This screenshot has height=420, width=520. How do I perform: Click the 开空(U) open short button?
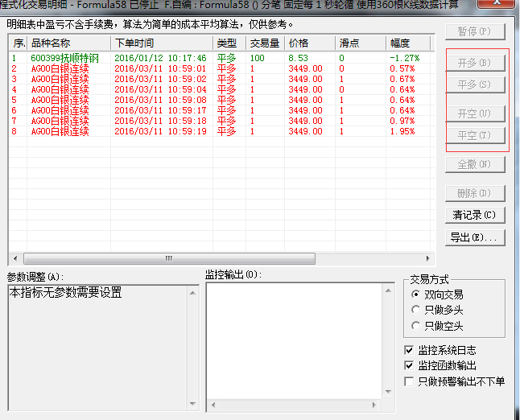(x=475, y=113)
